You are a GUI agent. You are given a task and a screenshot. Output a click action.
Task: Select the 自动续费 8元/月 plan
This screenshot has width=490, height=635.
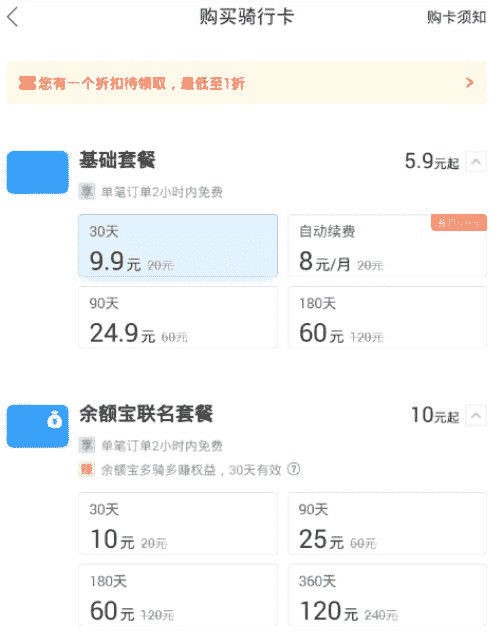point(387,246)
